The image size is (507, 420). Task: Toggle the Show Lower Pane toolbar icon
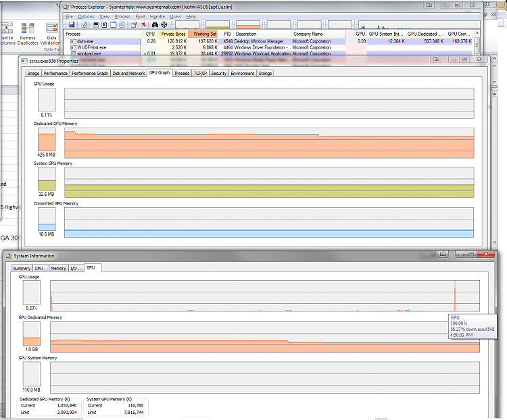pos(113,24)
